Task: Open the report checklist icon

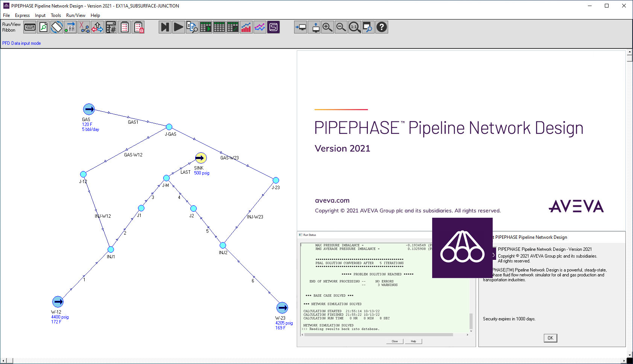Action: coord(124,27)
